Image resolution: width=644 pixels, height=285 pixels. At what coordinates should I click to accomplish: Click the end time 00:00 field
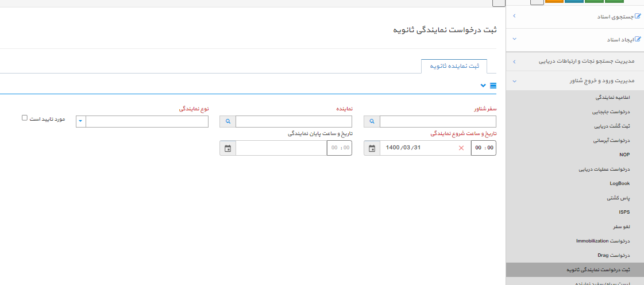click(x=340, y=148)
